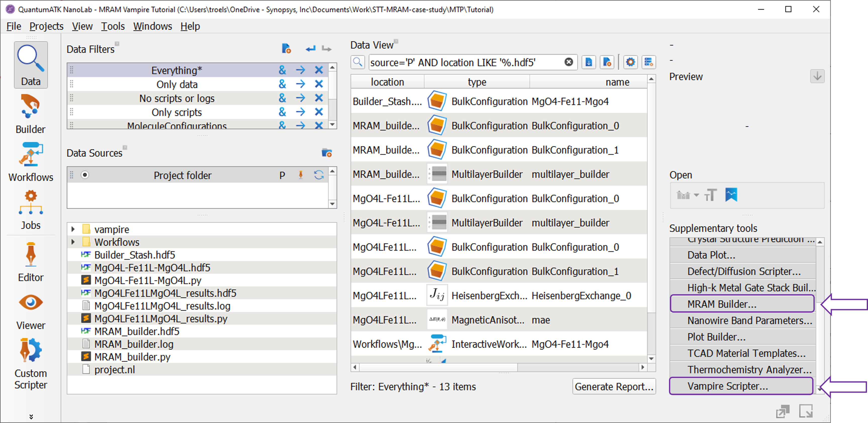This screenshot has height=423, width=868.
Task: Open the Custom Scripter tool
Action: click(x=31, y=364)
